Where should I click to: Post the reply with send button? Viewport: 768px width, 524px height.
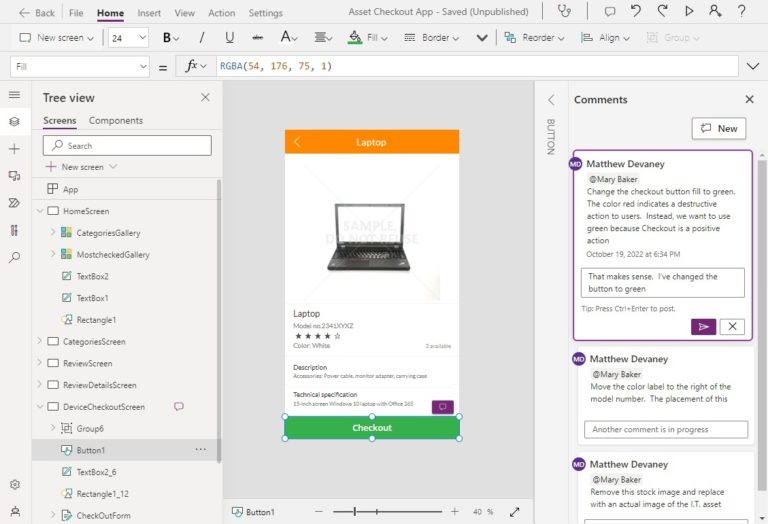tap(703, 327)
